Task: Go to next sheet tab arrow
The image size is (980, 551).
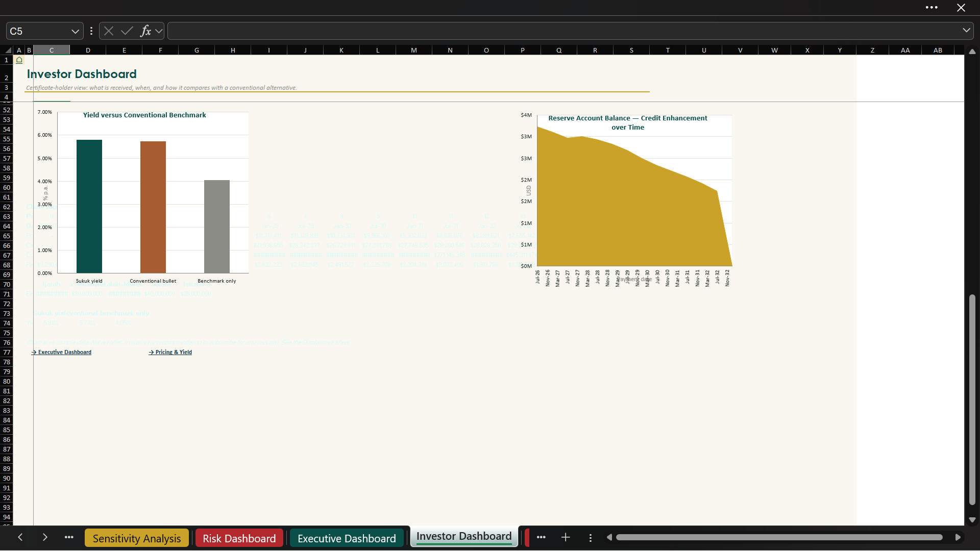Action: [x=45, y=537]
